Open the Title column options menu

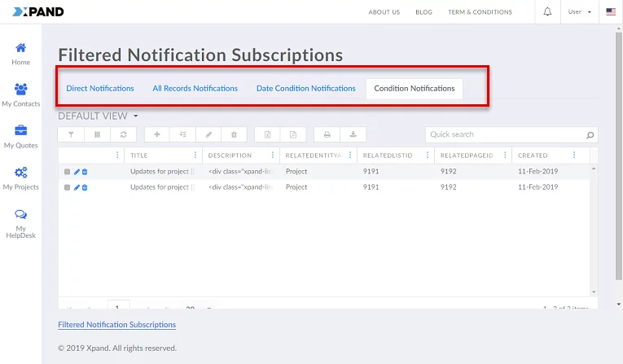click(x=195, y=155)
